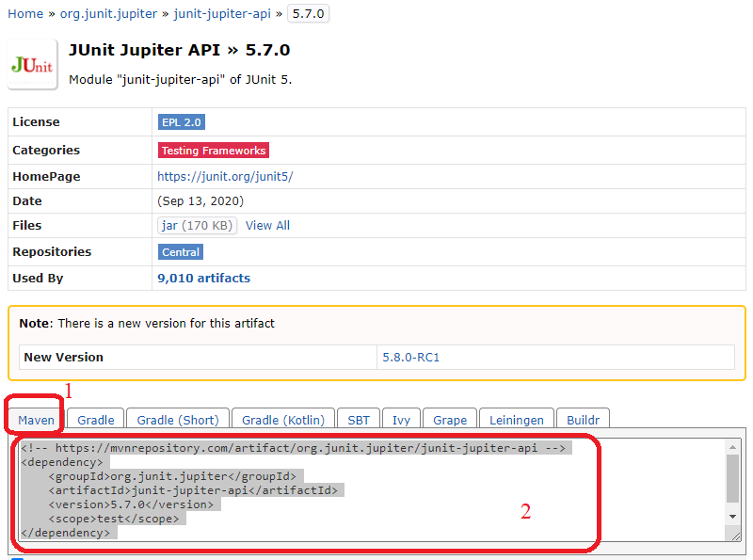Click the snippet scrollbar up arrow

[x=732, y=447]
